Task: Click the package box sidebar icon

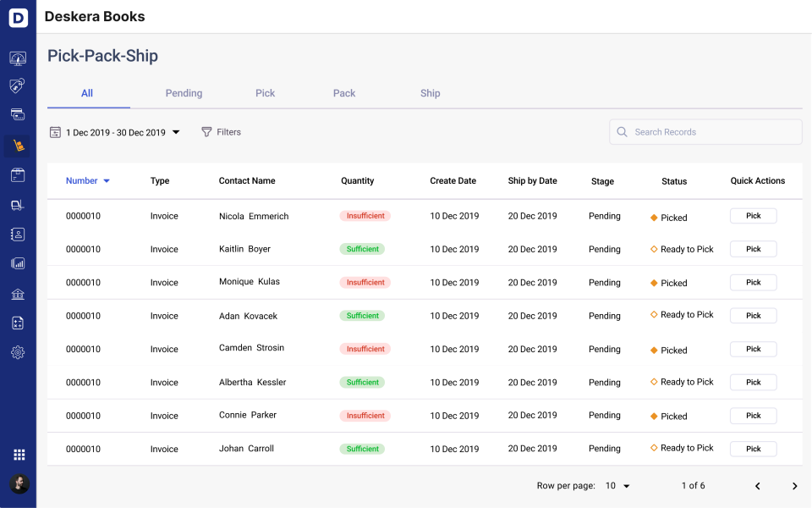Action: (x=18, y=175)
